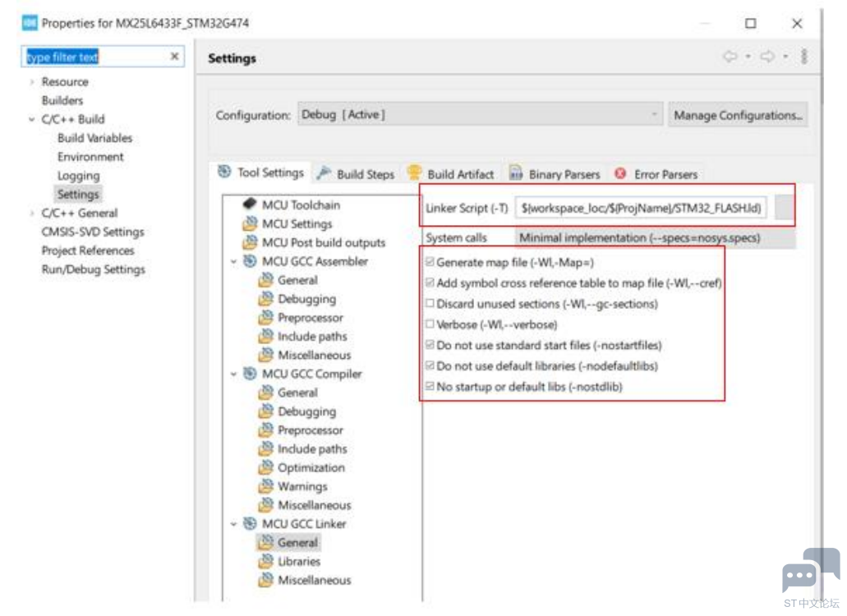
Task: Collapse the C/C++ Build tree node
Action: click(x=32, y=119)
